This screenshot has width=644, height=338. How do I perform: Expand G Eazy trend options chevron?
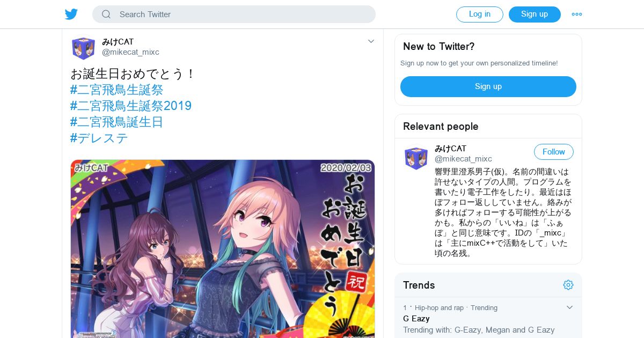point(569,307)
